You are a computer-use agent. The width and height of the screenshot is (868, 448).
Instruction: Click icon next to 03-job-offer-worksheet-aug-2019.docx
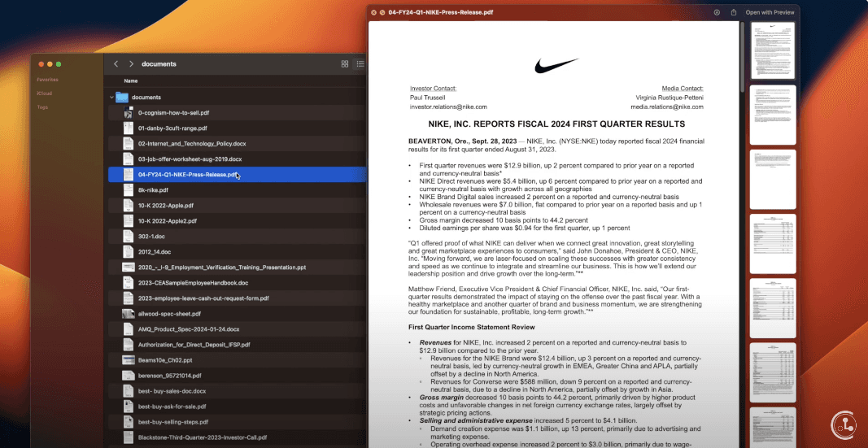point(128,159)
